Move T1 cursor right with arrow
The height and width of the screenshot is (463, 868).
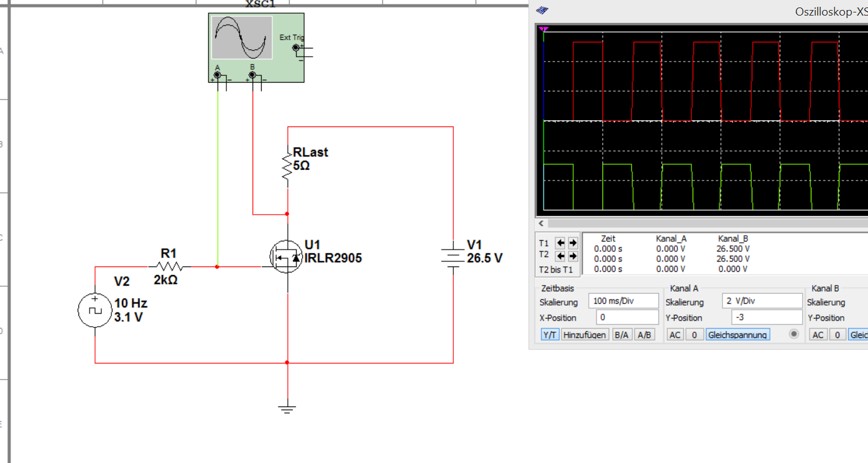[x=573, y=243]
